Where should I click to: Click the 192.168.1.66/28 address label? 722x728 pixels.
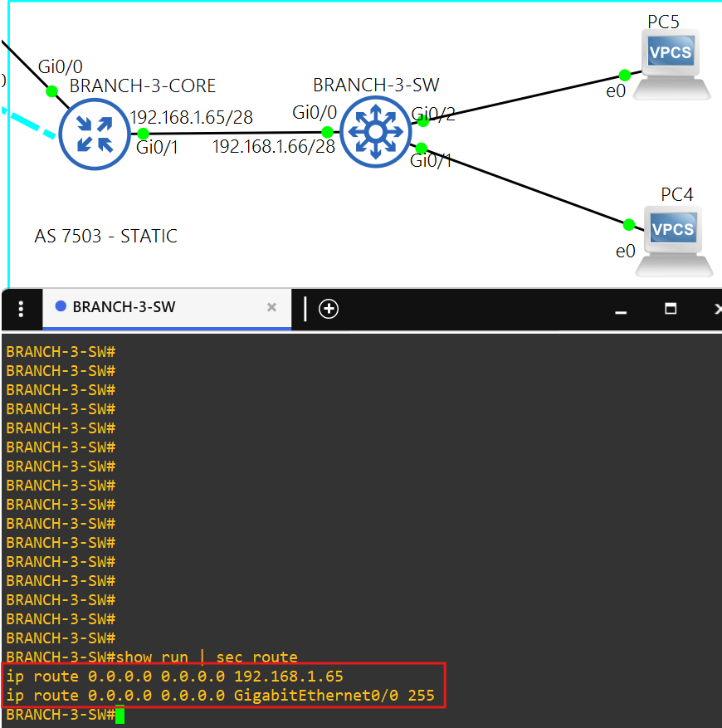pyautogui.click(x=274, y=147)
